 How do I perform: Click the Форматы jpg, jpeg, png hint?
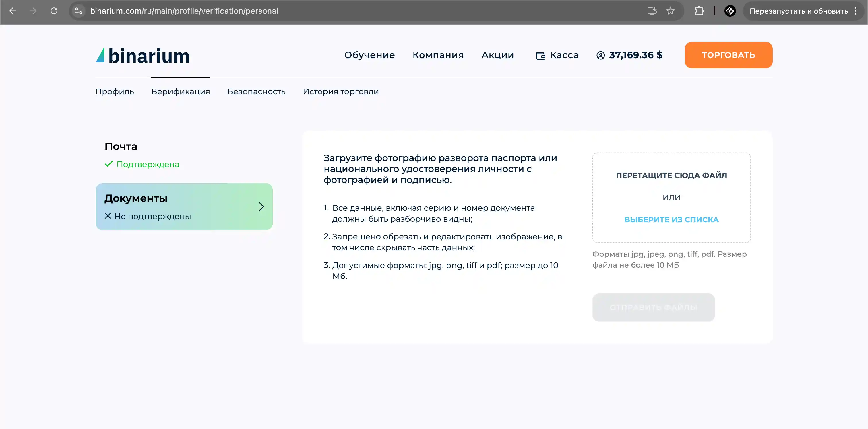click(669, 259)
